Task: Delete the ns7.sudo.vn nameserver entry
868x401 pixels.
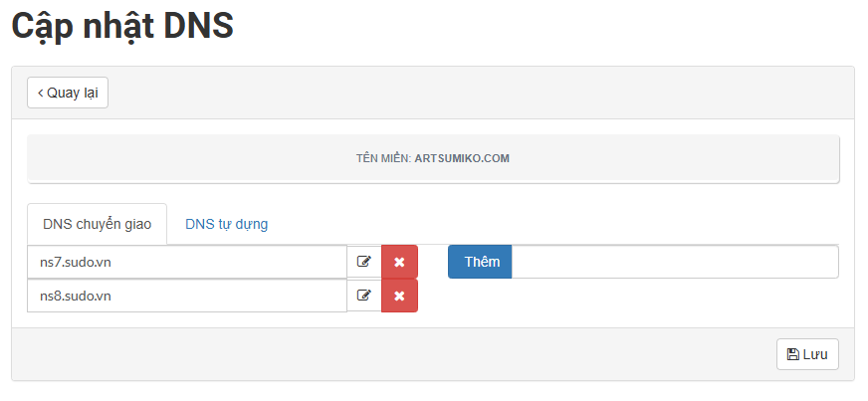Action: [399, 262]
